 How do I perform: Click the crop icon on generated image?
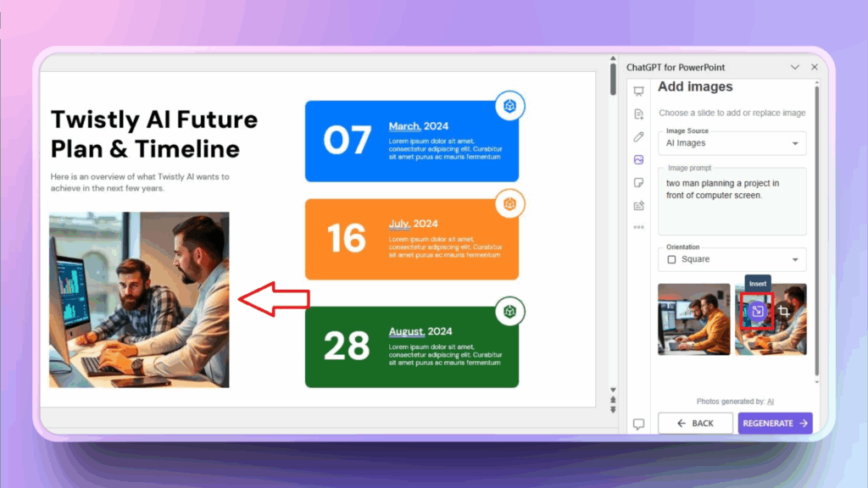click(784, 312)
